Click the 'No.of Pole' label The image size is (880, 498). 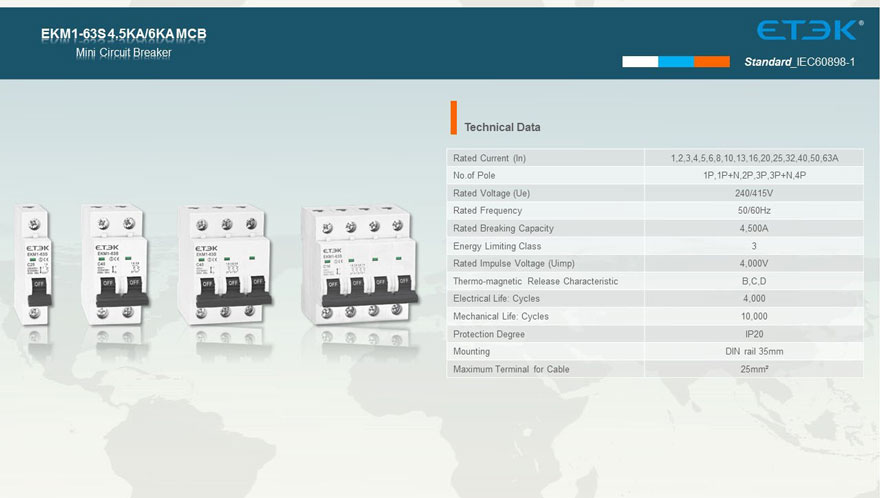pyautogui.click(x=474, y=176)
